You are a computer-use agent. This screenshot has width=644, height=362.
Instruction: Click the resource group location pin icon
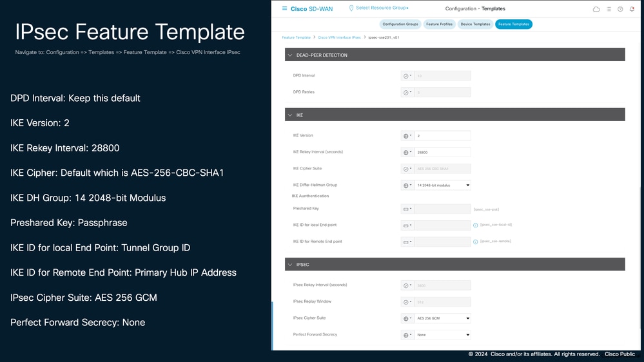point(351,8)
